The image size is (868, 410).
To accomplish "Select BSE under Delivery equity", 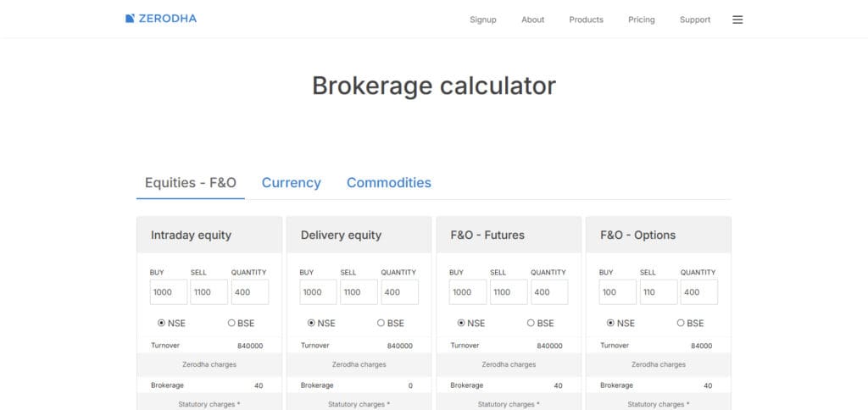I will pos(381,323).
